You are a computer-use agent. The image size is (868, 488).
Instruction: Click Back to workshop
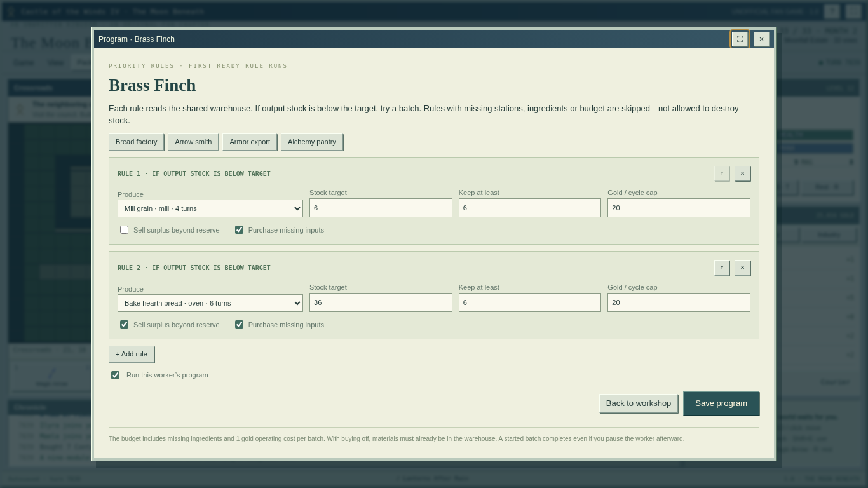coord(639,403)
